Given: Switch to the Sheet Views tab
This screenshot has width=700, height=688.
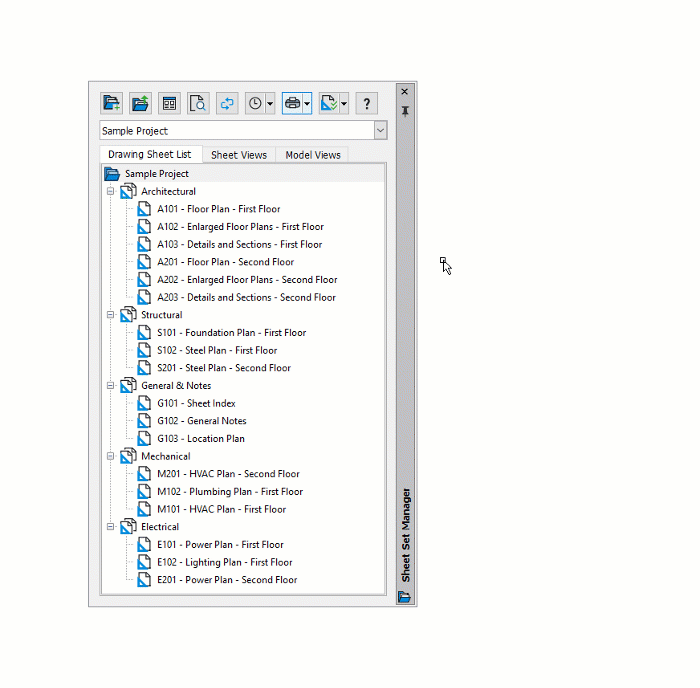Looking at the screenshot, I should coord(238,155).
